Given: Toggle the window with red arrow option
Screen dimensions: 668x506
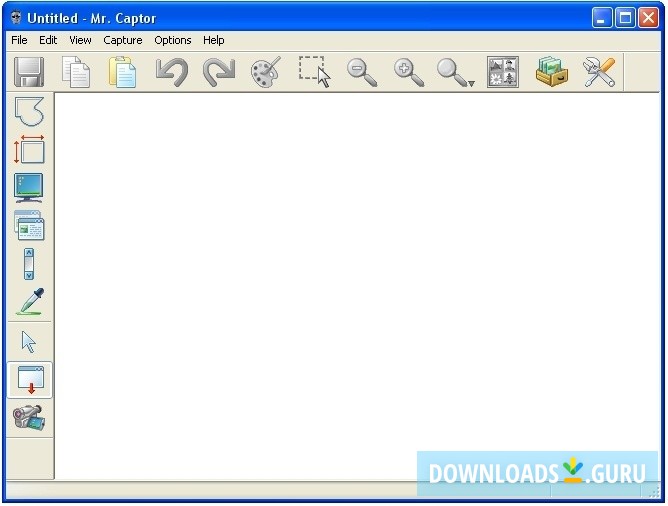Looking at the screenshot, I should [30, 380].
